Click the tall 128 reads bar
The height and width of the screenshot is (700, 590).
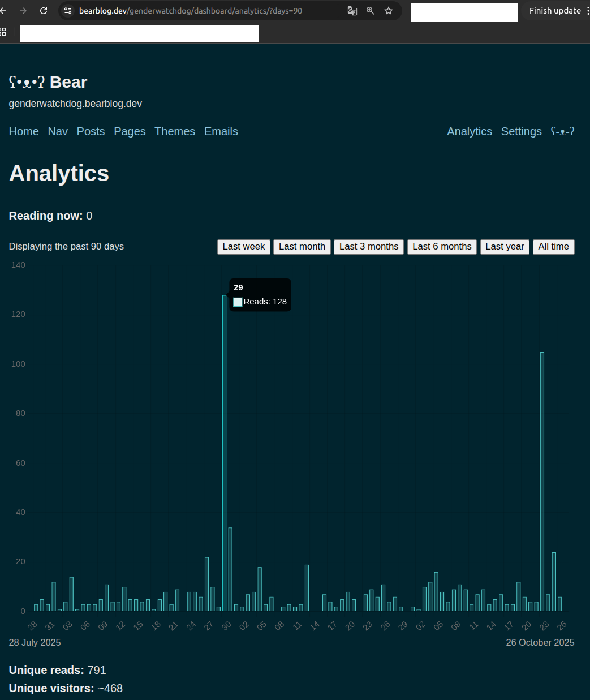225,453
